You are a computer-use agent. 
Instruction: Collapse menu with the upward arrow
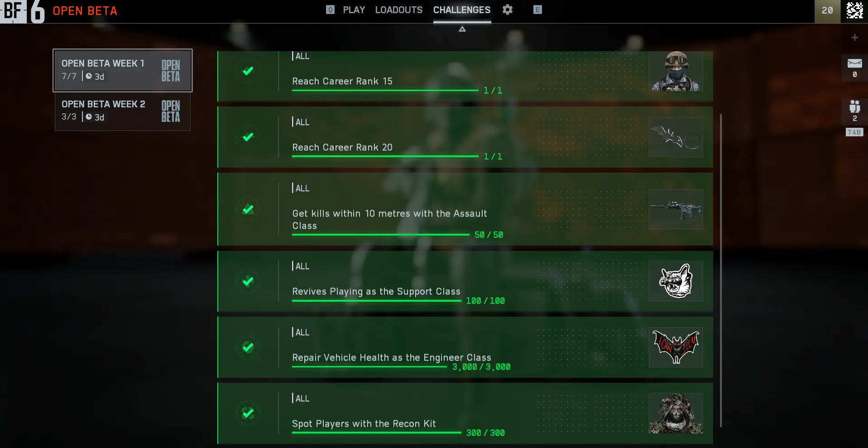[462, 29]
